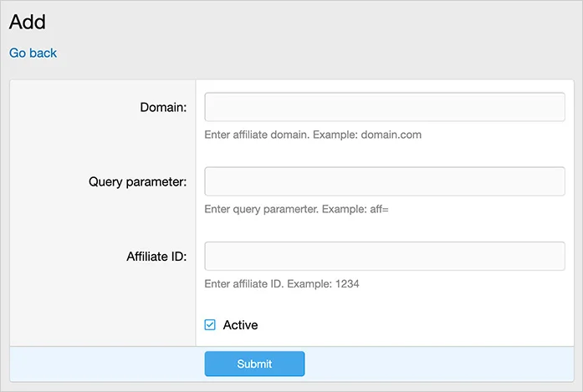Click the gray label column below Affiliate ID
583x392 pixels.
click(x=102, y=309)
